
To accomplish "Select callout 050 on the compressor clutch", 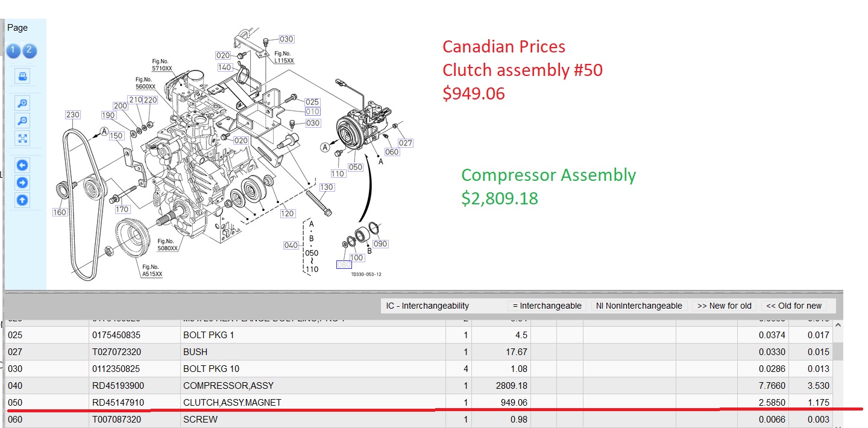I will [356, 167].
